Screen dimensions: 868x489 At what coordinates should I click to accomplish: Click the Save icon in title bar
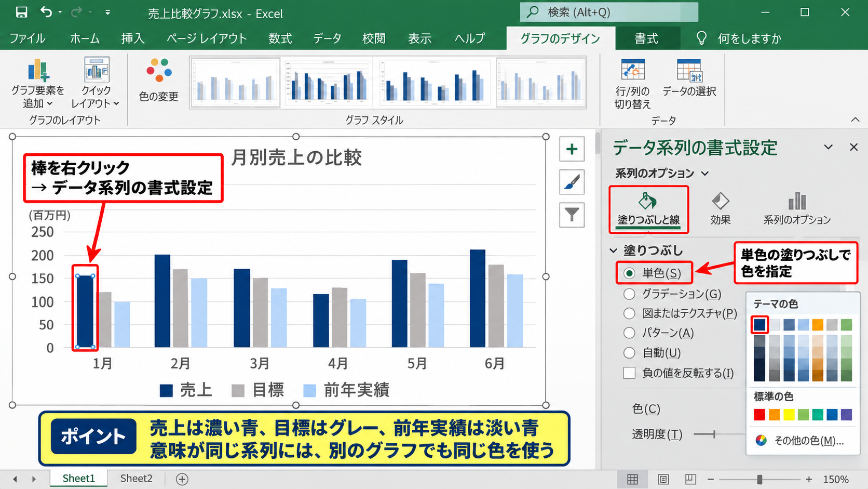click(22, 12)
